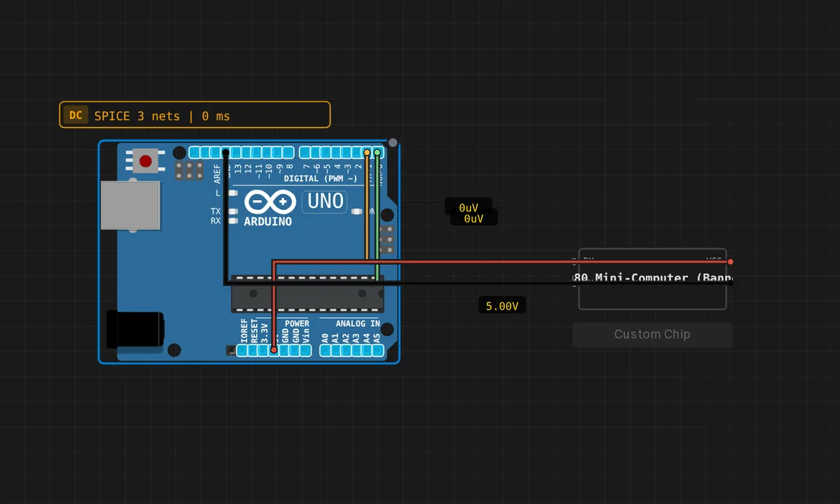This screenshot has height=504, width=840.
Task: Click the DC analysis badge
Action: tap(76, 115)
